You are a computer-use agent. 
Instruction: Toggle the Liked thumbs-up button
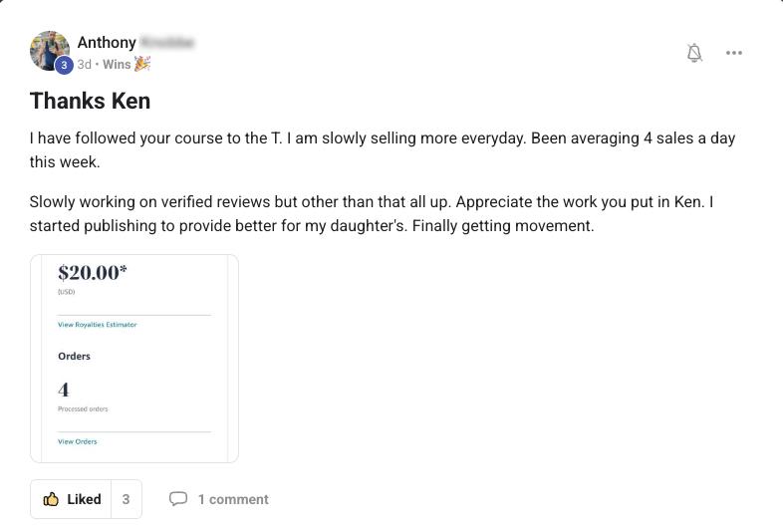(71, 499)
